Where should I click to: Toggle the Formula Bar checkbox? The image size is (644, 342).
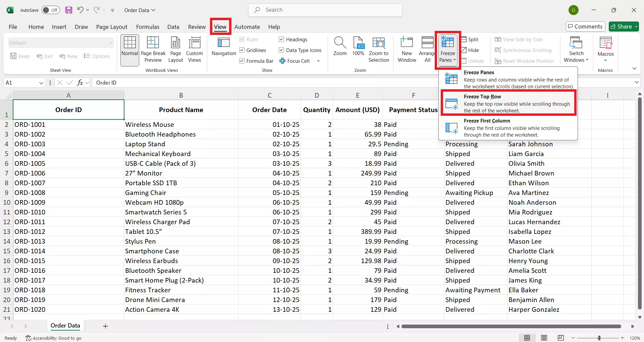[242, 61]
